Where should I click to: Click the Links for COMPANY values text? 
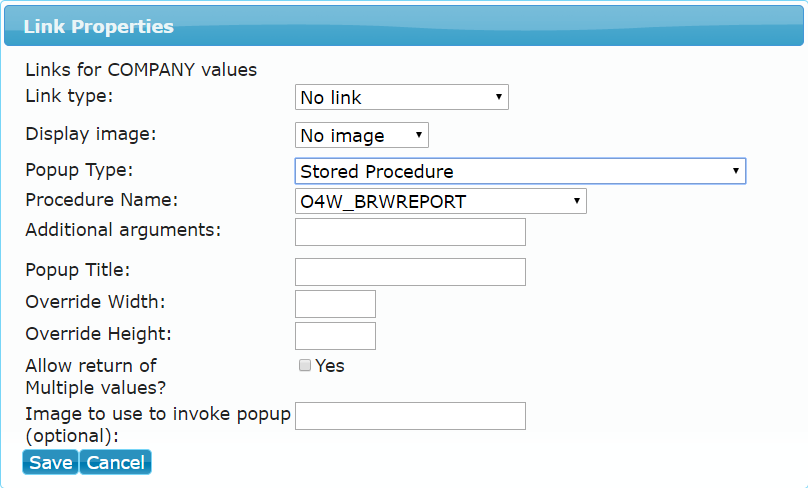tap(141, 70)
